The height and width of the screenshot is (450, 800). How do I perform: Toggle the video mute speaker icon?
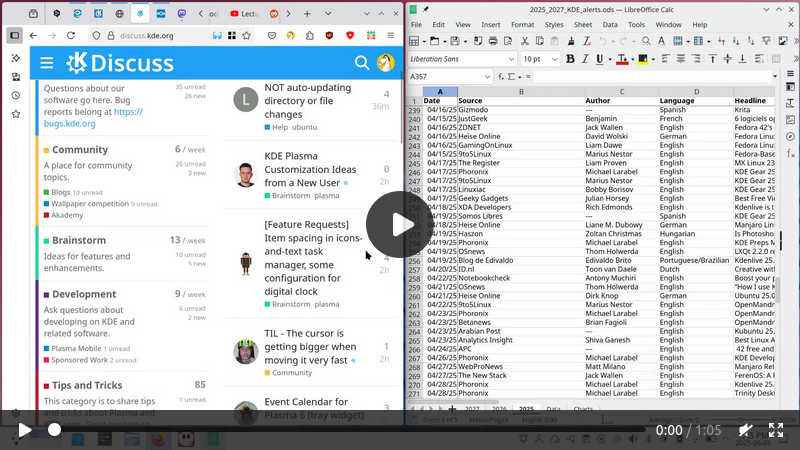(x=746, y=430)
